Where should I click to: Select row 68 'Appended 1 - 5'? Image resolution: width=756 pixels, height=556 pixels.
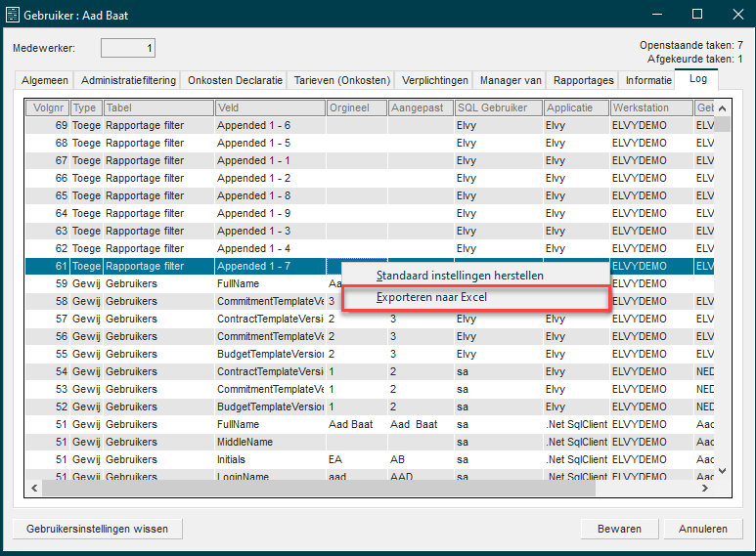[x=370, y=143]
